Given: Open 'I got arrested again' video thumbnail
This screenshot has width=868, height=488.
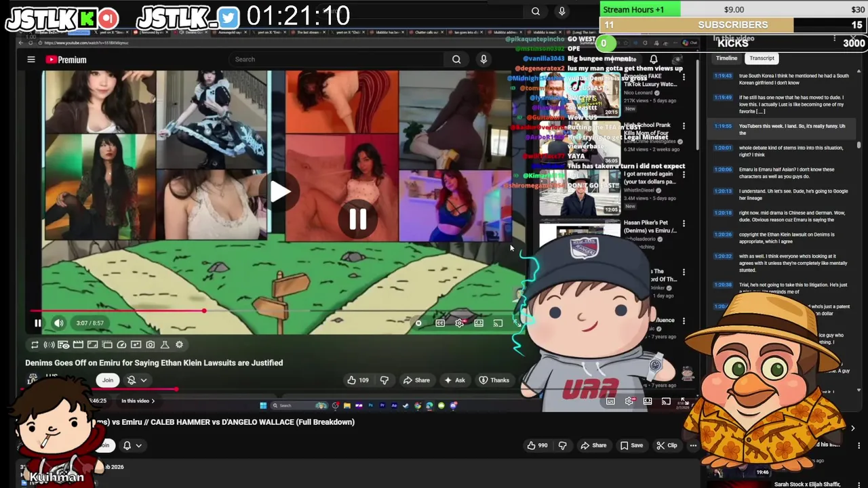Looking at the screenshot, I should pyautogui.click(x=580, y=191).
